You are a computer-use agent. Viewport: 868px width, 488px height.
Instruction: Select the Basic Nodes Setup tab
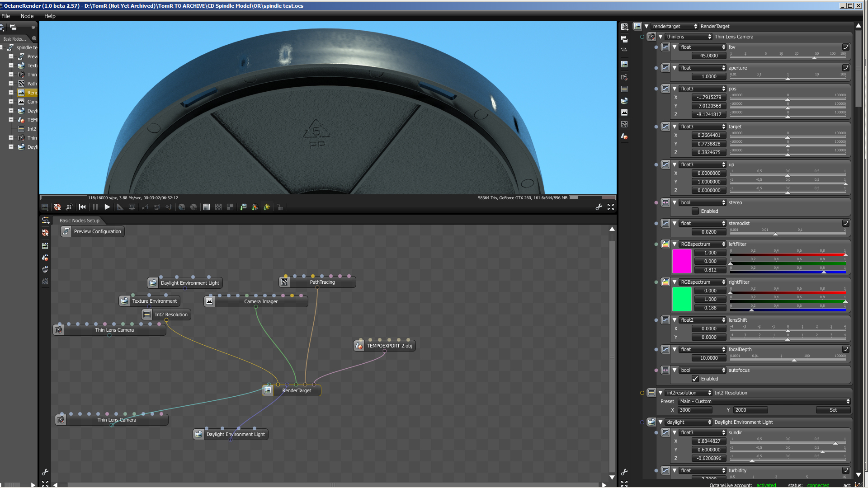tap(79, 221)
